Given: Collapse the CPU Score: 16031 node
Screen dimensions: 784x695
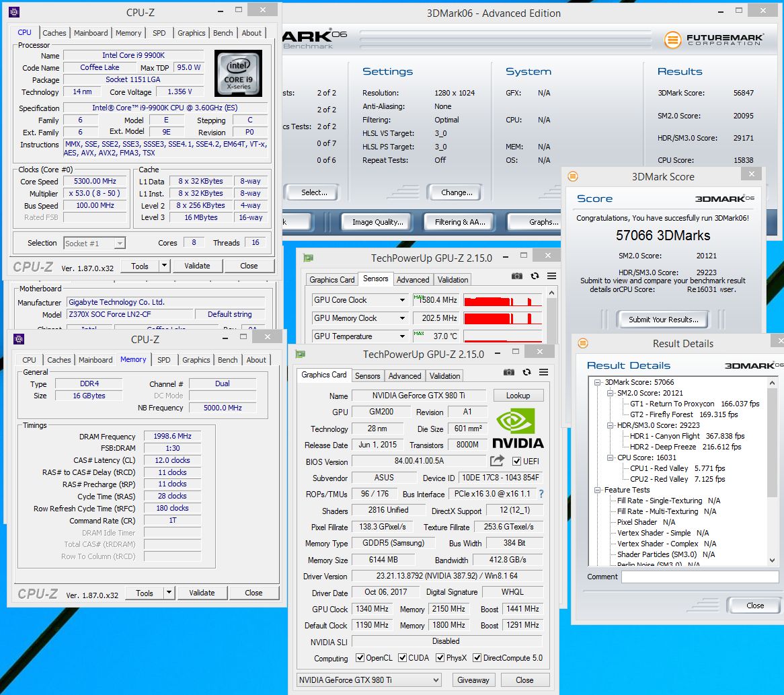Looking at the screenshot, I should (610, 458).
